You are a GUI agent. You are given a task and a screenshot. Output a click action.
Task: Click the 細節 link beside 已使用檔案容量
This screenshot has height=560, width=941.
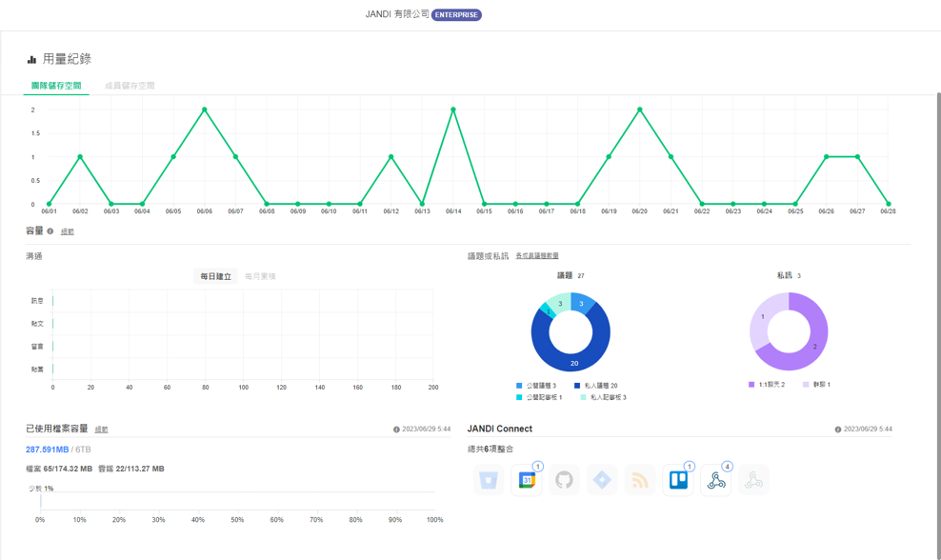(x=101, y=430)
